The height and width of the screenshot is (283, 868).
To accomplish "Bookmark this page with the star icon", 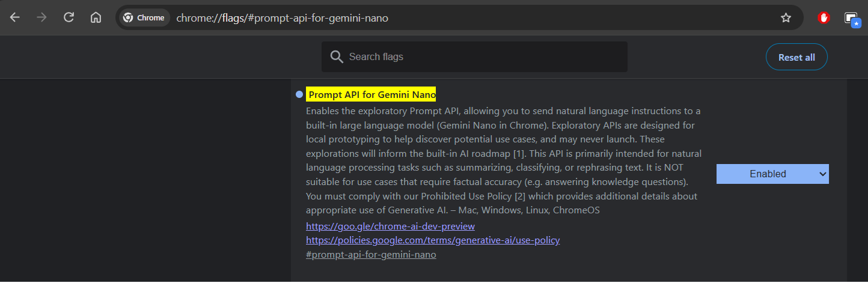I will pyautogui.click(x=786, y=18).
